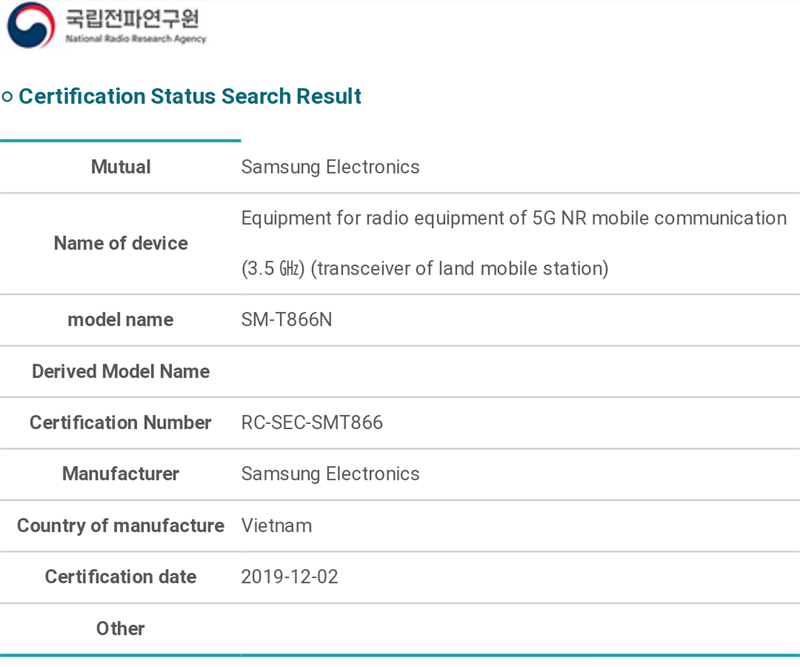
Task: Click the 'Other' row label
Action: pos(121,628)
